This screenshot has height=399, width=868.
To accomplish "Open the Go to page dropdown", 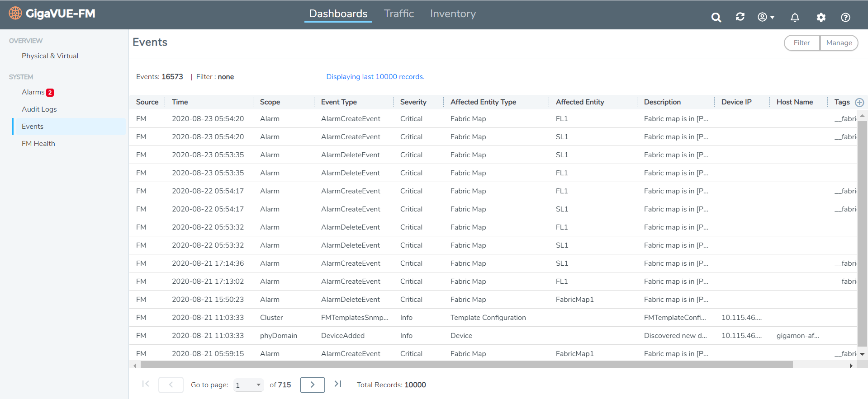I will click(248, 385).
